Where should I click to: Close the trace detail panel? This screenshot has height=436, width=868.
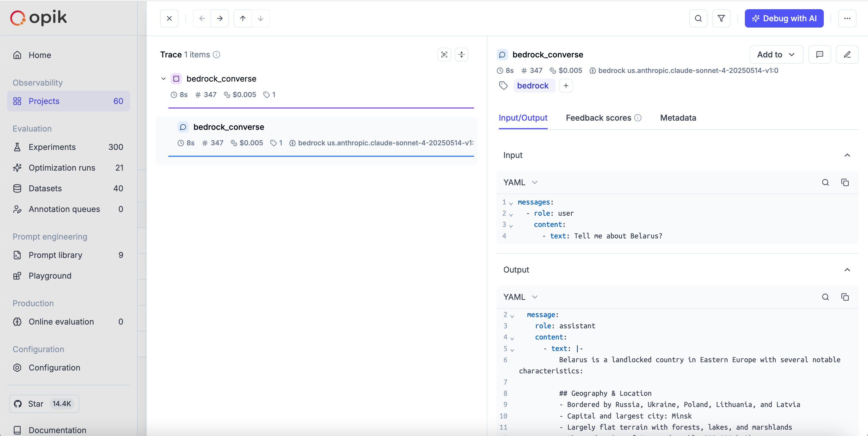click(169, 18)
